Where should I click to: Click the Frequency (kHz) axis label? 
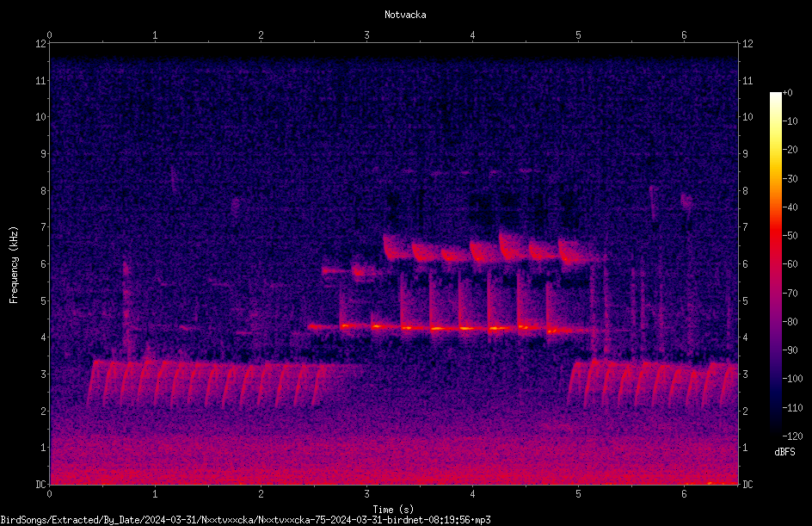[14, 264]
